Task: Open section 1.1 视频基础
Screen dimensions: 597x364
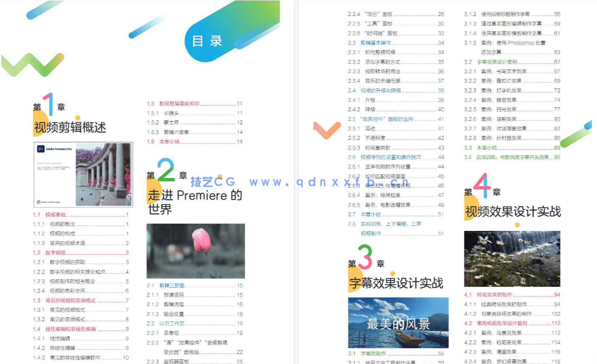Action: click(x=55, y=215)
